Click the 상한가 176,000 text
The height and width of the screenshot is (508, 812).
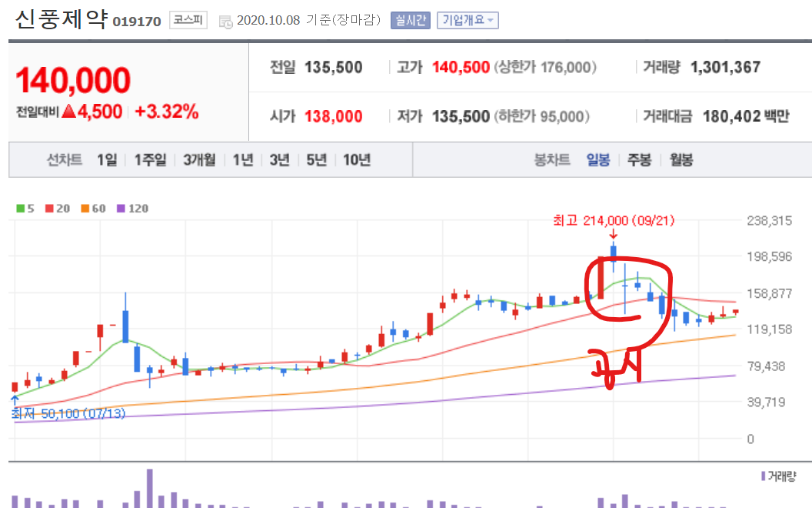tap(545, 68)
